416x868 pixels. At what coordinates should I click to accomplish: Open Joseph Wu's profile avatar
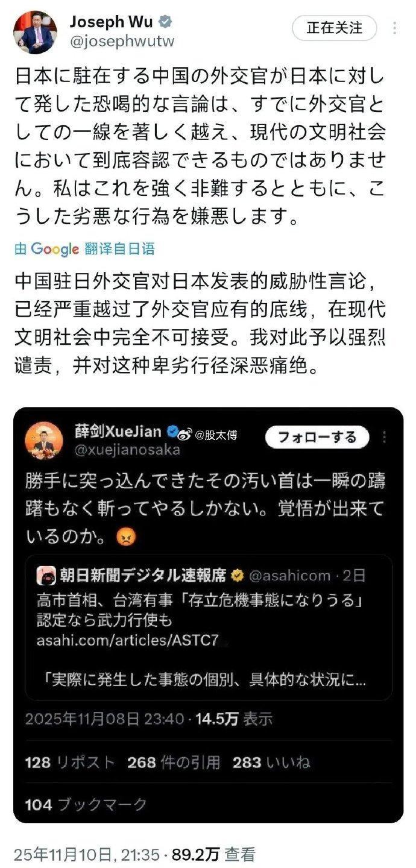35,32
